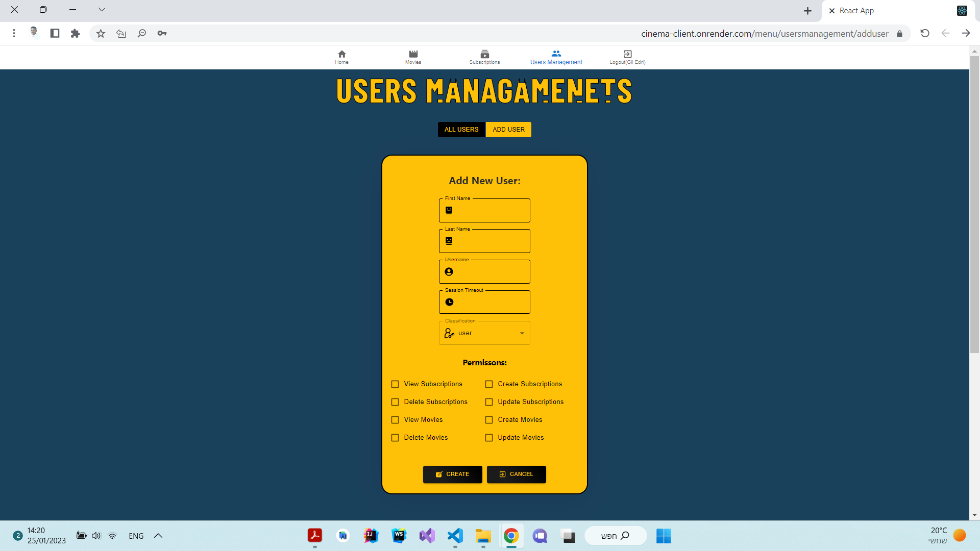The width and height of the screenshot is (980, 551).
Task: Open VS Code from the taskbar
Action: pos(455,536)
